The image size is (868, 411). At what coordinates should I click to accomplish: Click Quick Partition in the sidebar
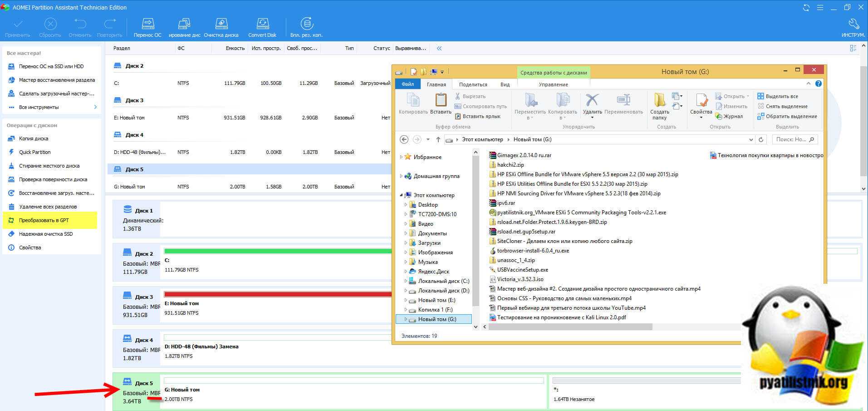pyautogui.click(x=34, y=152)
